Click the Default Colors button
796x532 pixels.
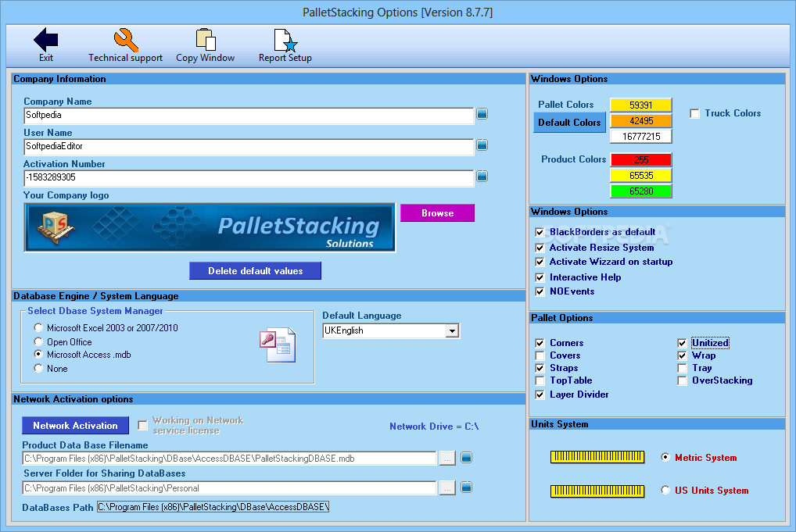point(569,122)
